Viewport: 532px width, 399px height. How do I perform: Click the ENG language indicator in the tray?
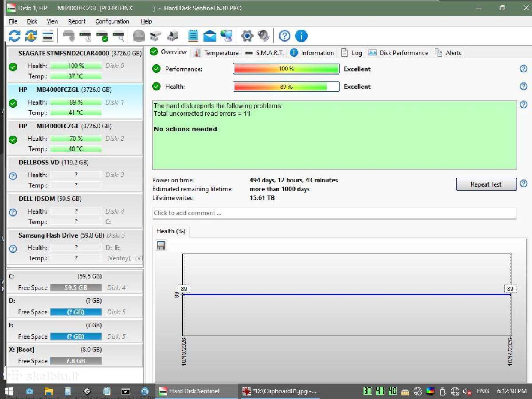click(483, 391)
